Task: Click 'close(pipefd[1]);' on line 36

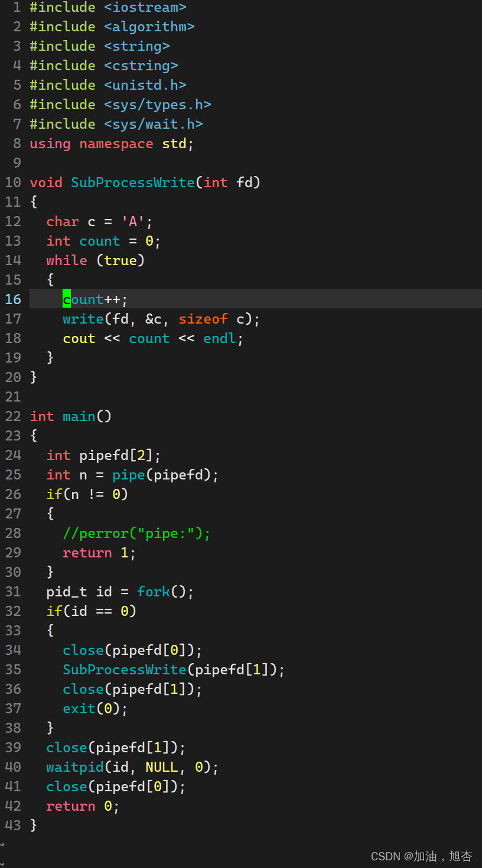Action: (133, 690)
